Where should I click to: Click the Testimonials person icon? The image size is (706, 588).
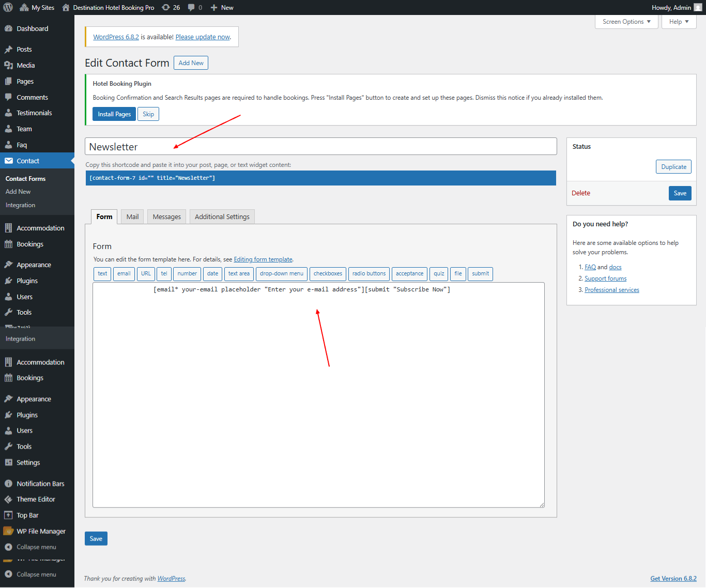tap(8, 113)
